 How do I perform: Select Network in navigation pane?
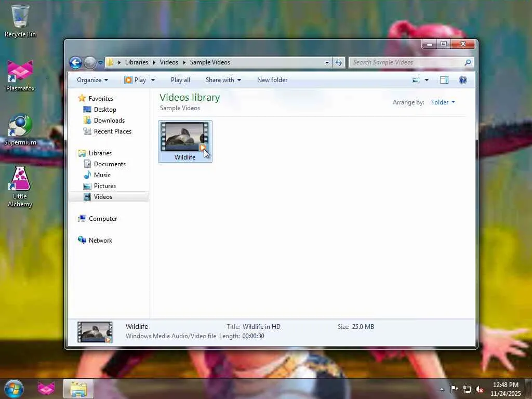100,241
